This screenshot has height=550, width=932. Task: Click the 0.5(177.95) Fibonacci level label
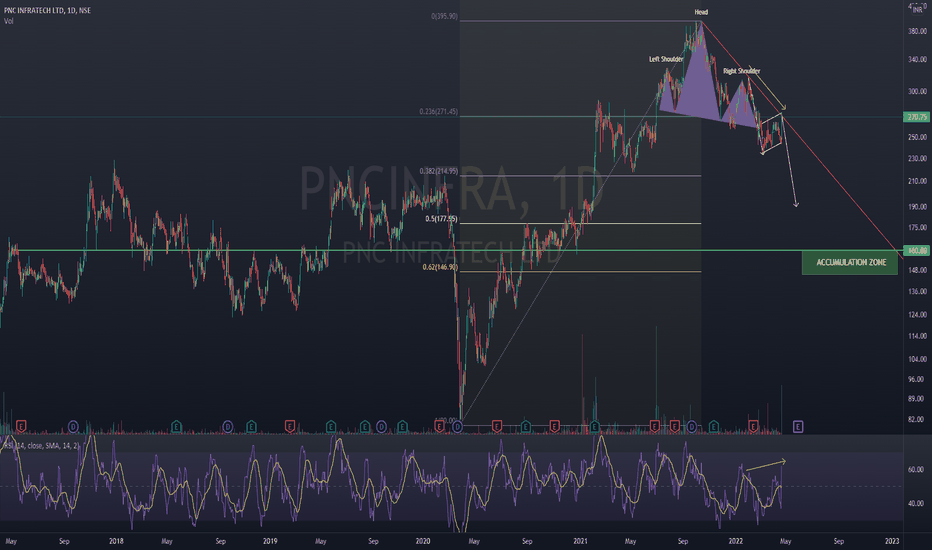pos(442,219)
